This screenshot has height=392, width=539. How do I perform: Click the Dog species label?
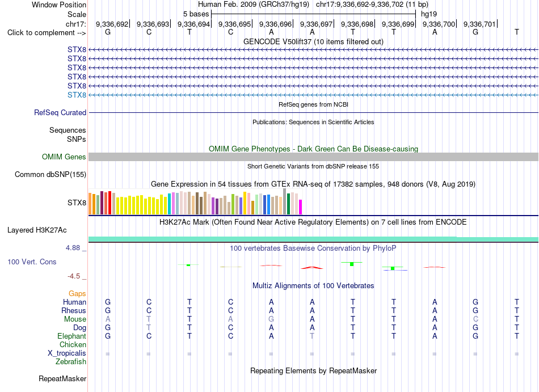click(79, 328)
